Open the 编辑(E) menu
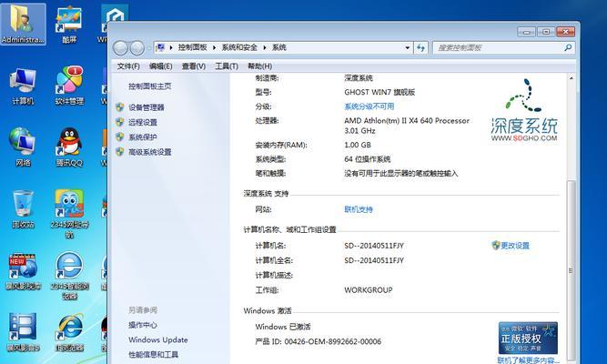607x364 pixels. tap(161, 66)
